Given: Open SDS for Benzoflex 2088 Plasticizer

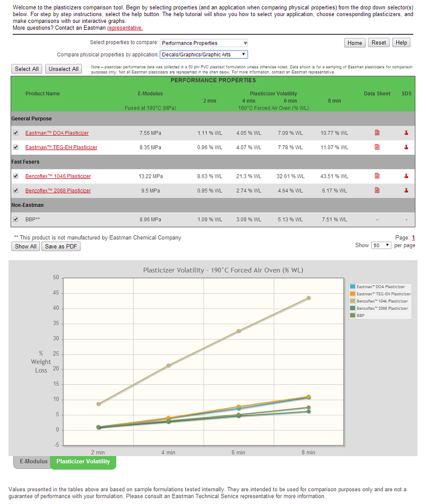Looking at the screenshot, I should click(x=406, y=191).
